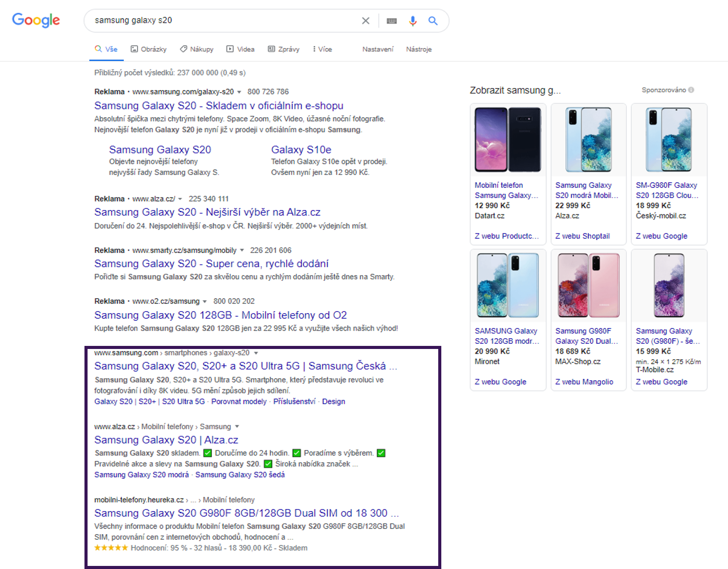Click the Porovnat modely sitelink

tap(239, 402)
